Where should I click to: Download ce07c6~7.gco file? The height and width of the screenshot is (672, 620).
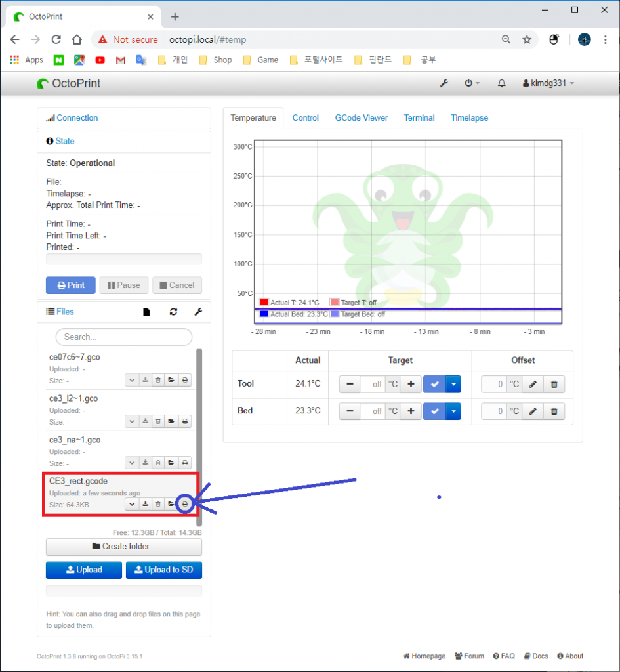click(145, 380)
